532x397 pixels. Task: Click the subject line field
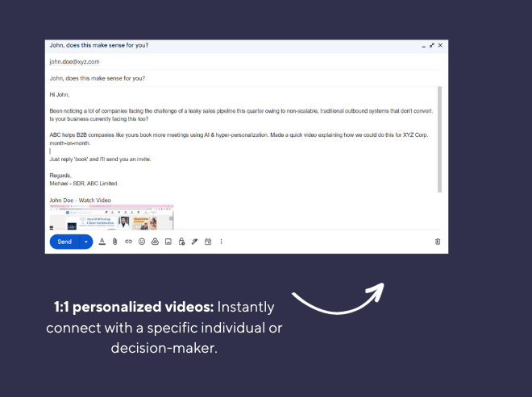[x=246, y=78]
